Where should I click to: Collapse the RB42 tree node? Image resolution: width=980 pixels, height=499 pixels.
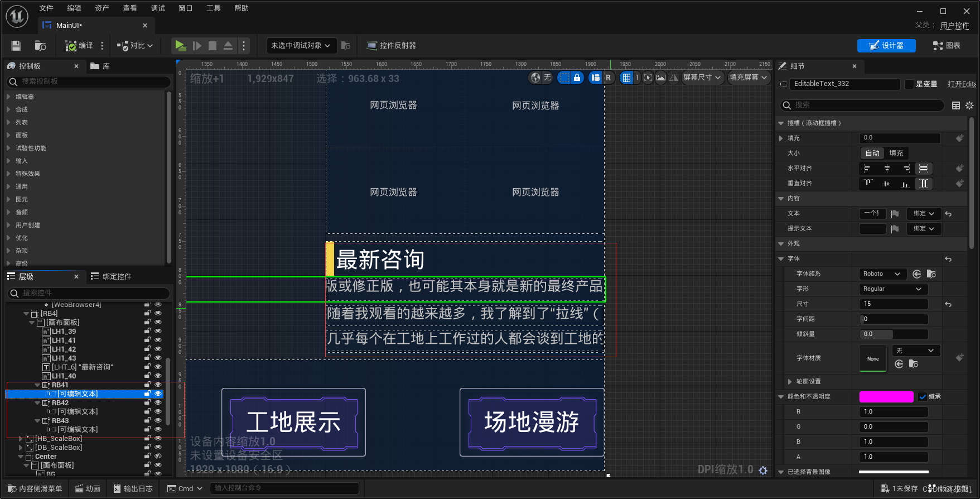[x=37, y=403]
